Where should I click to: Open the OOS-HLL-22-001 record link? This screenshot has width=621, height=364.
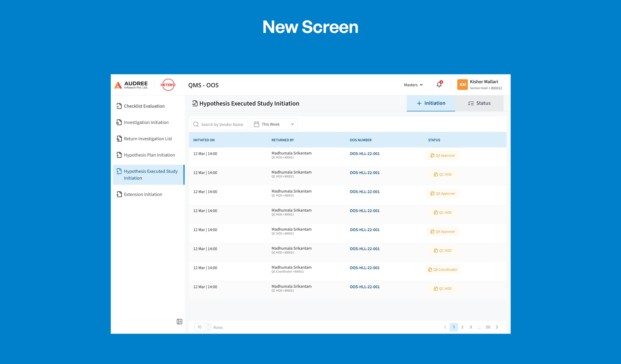[364, 153]
